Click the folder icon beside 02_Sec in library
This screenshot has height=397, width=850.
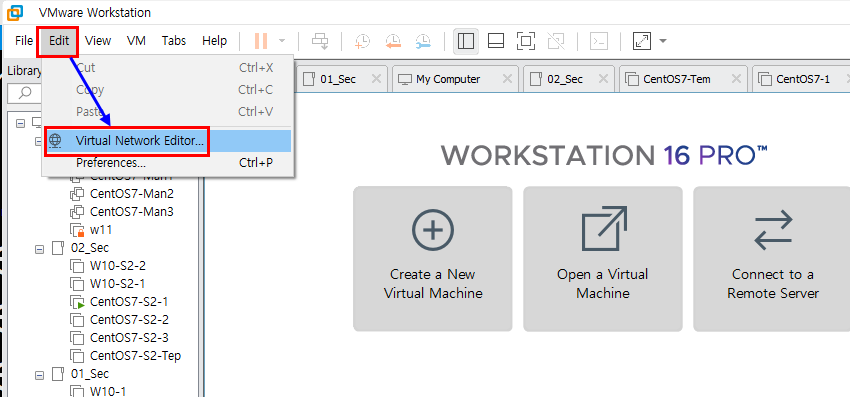coord(57,248)
